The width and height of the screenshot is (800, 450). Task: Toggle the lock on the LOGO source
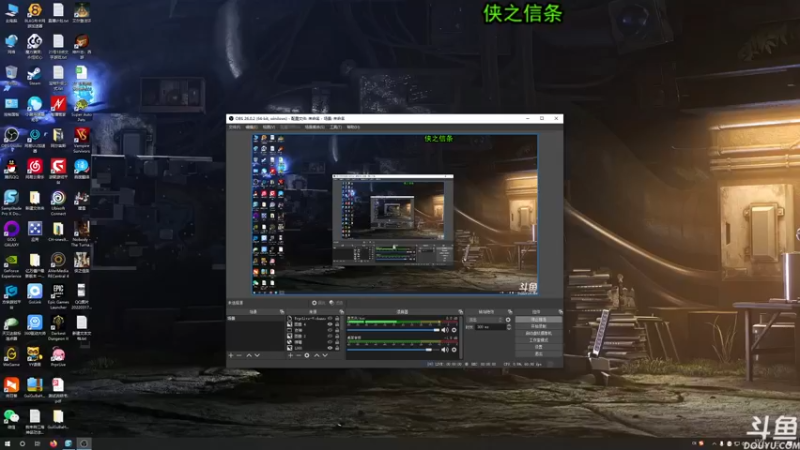click(337, 348)
